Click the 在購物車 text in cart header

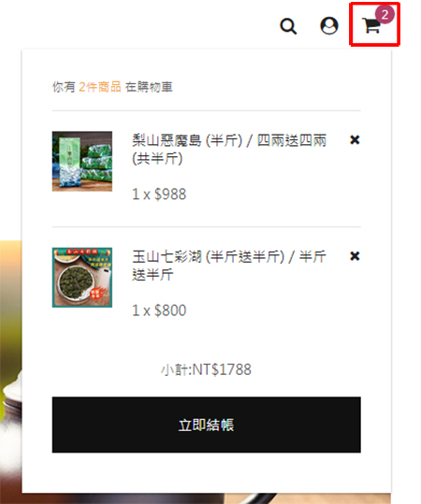coord(149,87)
